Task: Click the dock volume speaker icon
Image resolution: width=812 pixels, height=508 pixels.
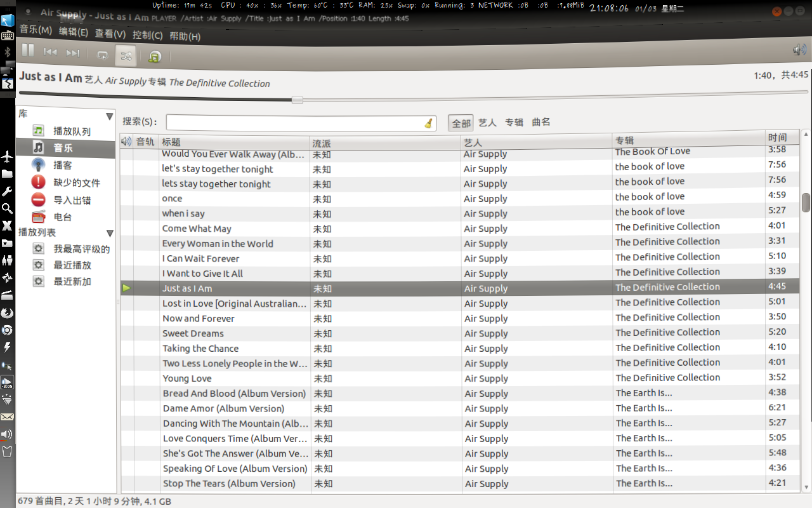Action: tap(8, 435)
